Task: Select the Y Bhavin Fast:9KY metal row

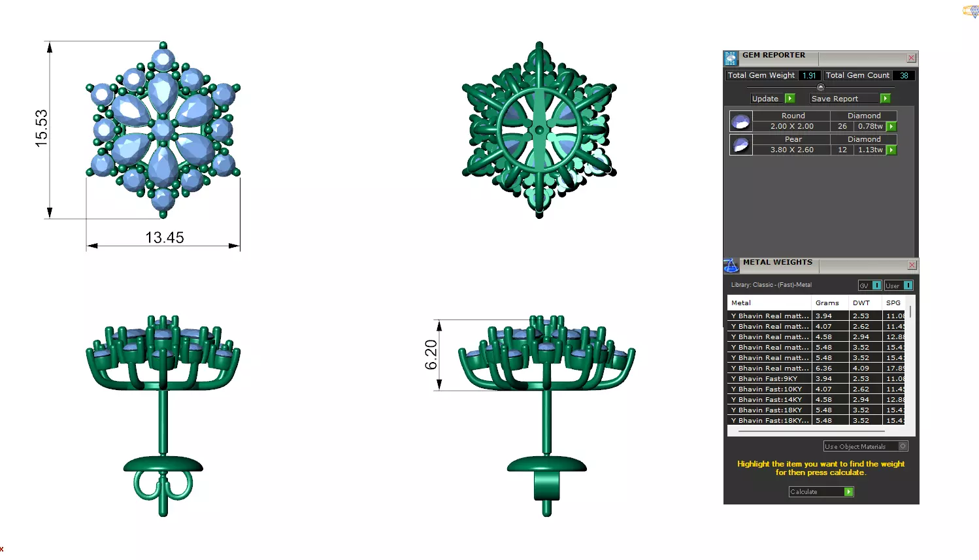Action: click(x=817, y=379)
